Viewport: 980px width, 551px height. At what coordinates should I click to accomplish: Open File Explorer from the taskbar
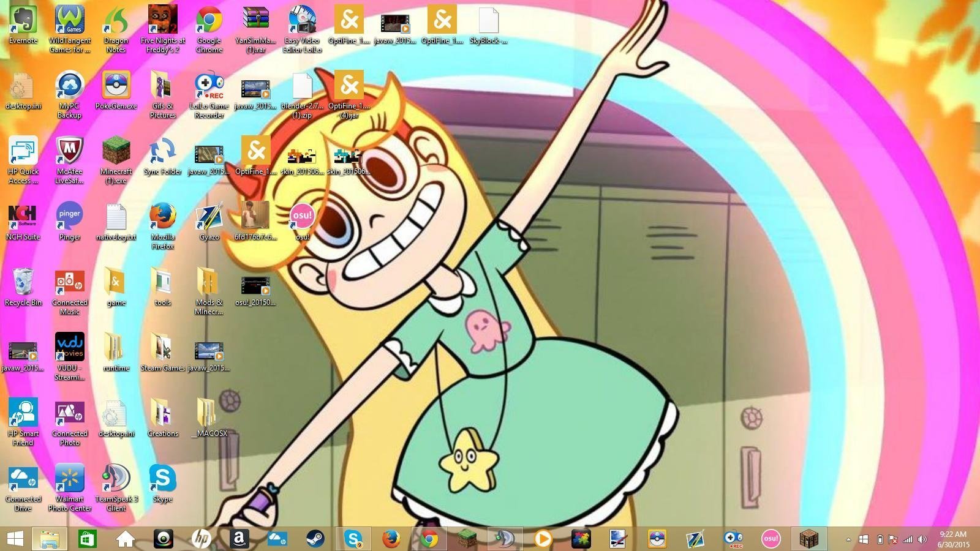pos(50,539)
